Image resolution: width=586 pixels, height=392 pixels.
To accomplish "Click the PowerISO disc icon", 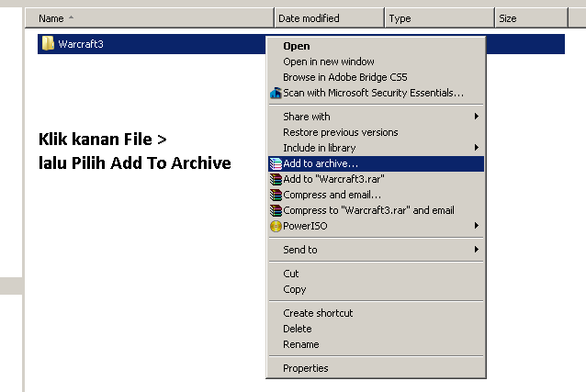I will [276, 226].
